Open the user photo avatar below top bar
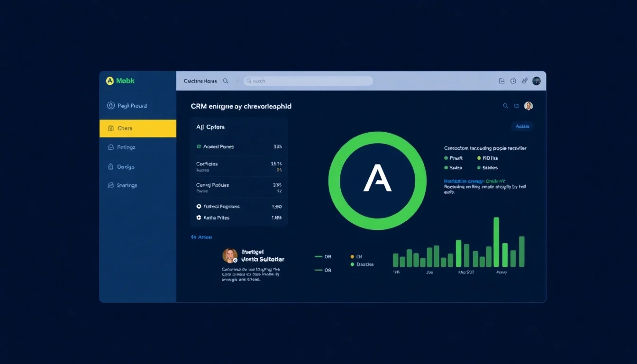The width and height of the screenshot is (637, 364). coord(528,106)
